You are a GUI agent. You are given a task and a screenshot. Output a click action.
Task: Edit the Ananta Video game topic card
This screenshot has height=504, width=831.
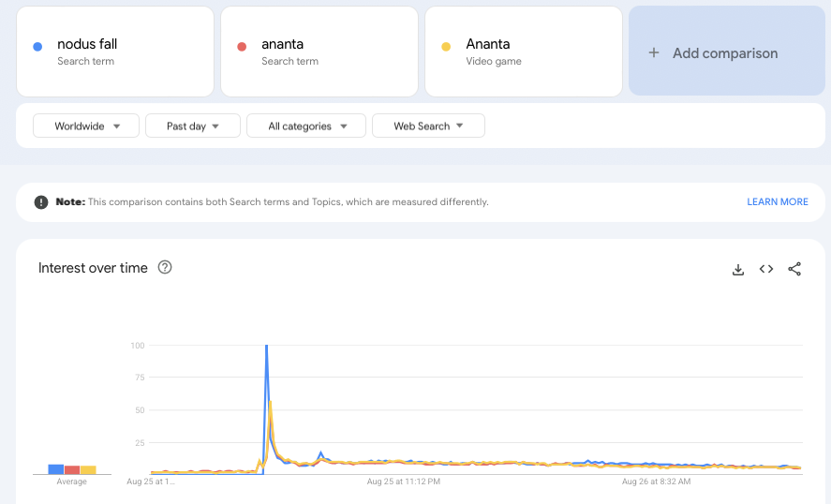click(524, 52)
